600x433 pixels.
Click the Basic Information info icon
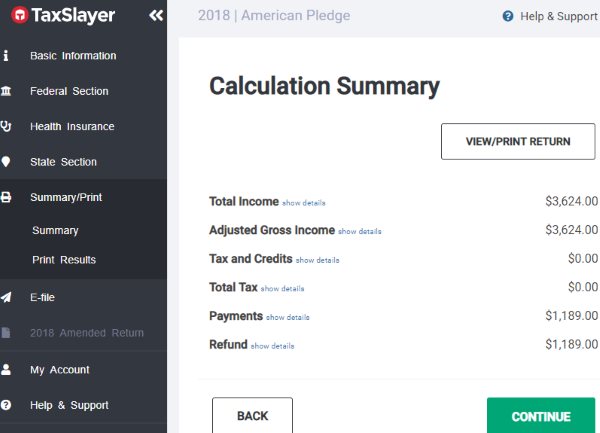[x=6, y=56]
